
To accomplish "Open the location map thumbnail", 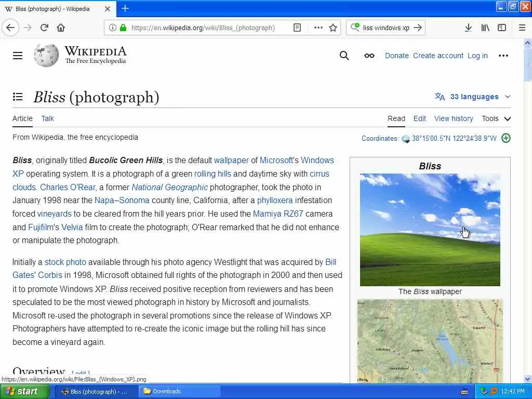I will (x=430, y=341).
